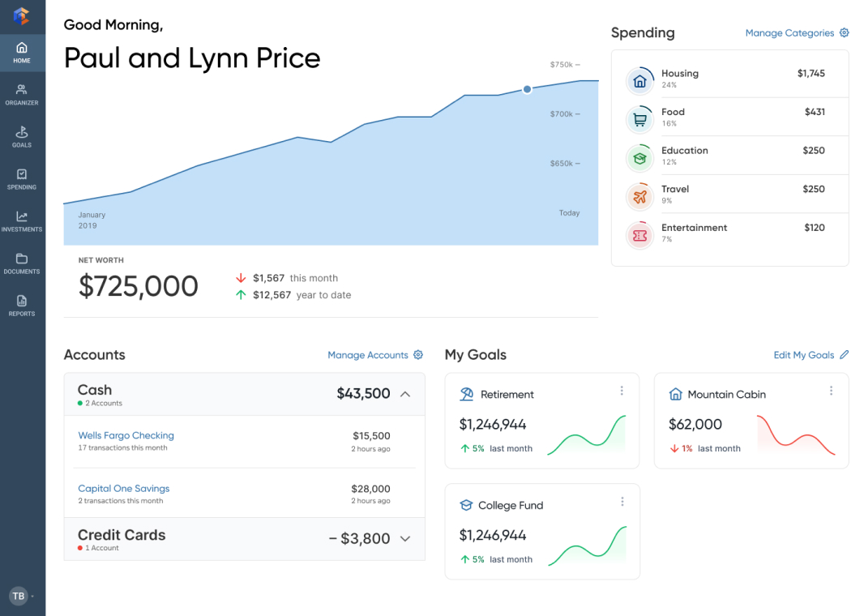864x616 pixels.
Task: Open Wells Fargo Checking account
Action: (126, 435)
